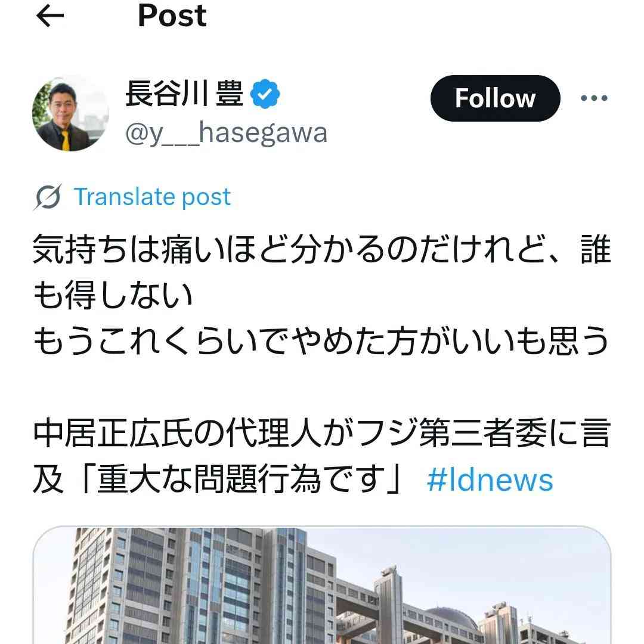Click the @y___hasegawa handle
The width and height of the screenshot is (644, 644).
point(227,133)
